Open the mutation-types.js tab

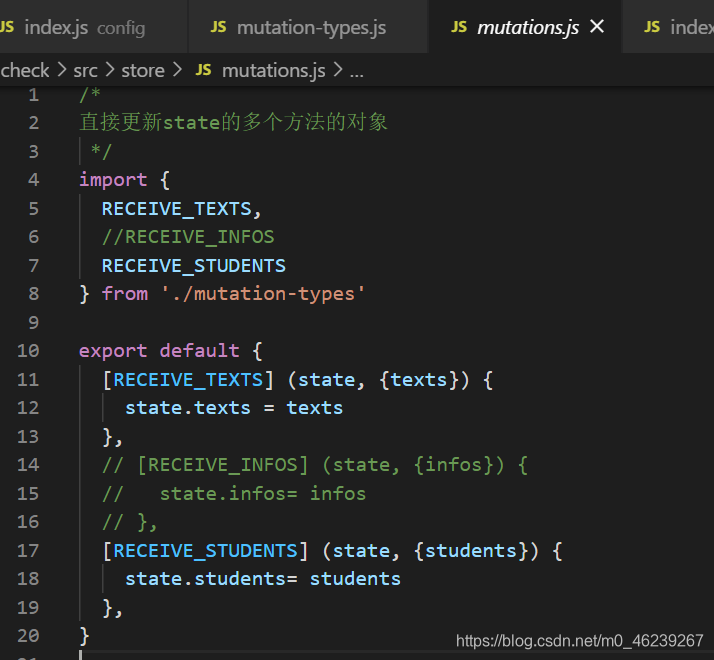(x=308, y=27)
